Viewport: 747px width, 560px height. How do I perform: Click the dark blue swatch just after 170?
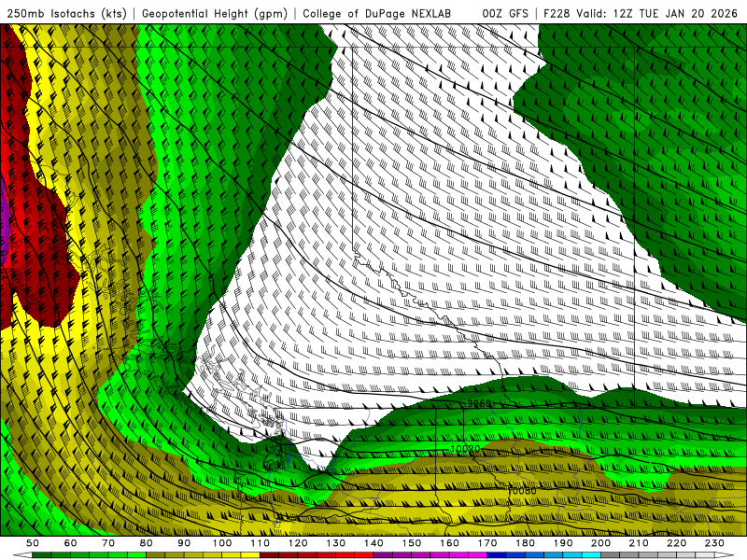(x=497, y=555)
